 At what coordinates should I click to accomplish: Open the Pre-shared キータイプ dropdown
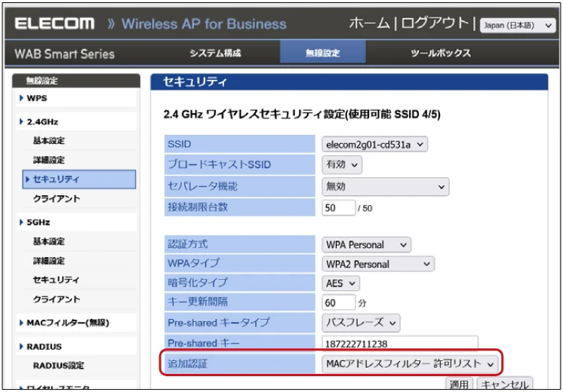coord(361,323)
